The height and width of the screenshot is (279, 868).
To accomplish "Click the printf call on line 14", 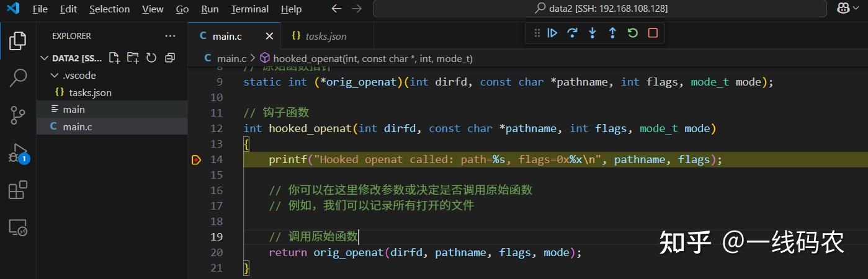I will click(x=496, y=159).
